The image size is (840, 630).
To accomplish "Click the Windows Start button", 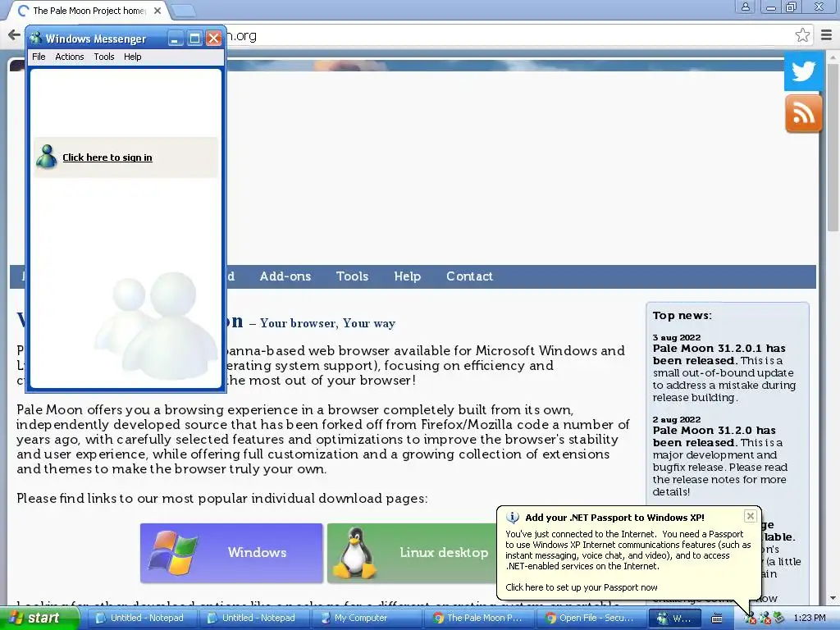I will [39, 619].
